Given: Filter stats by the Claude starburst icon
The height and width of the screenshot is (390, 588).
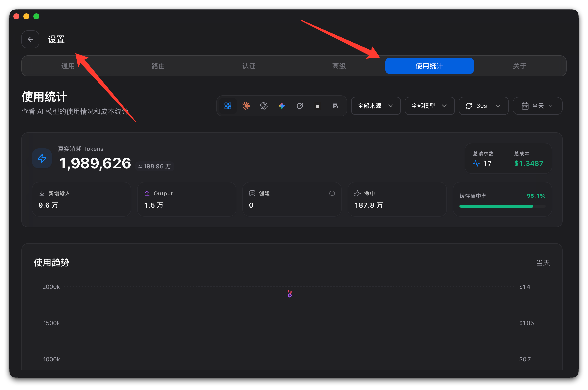Looking at the screenshot, I should (246, 106).
